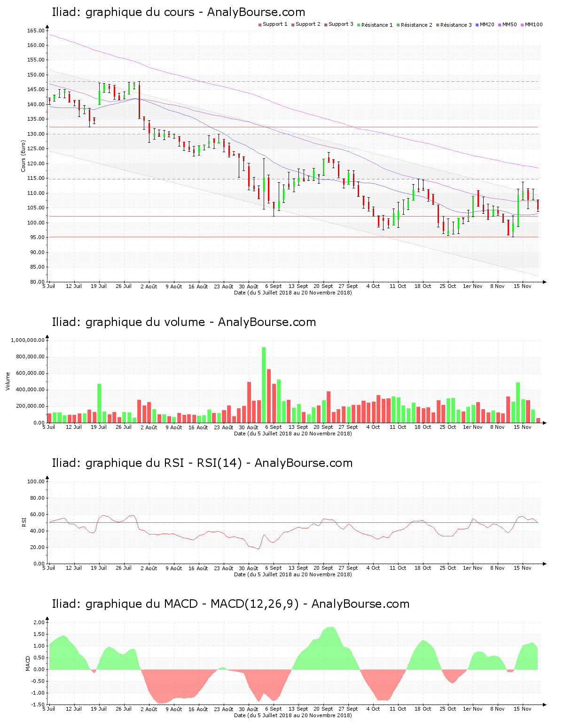This screenshot has height=728, width=564.
Task: Click the 800,000.00 volume axis value
Action: 30,357
